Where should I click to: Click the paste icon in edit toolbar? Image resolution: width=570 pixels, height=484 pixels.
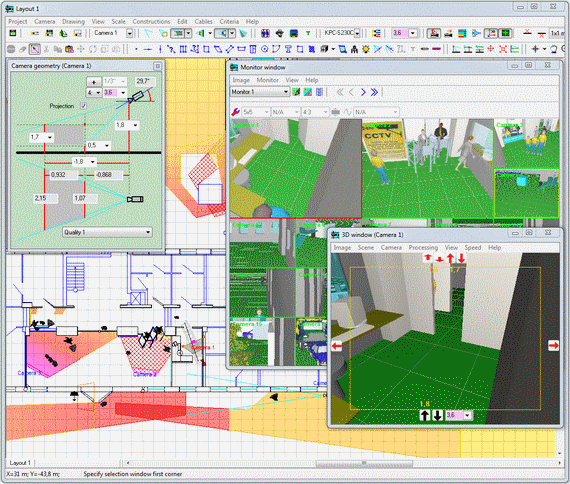coord(69,49)
